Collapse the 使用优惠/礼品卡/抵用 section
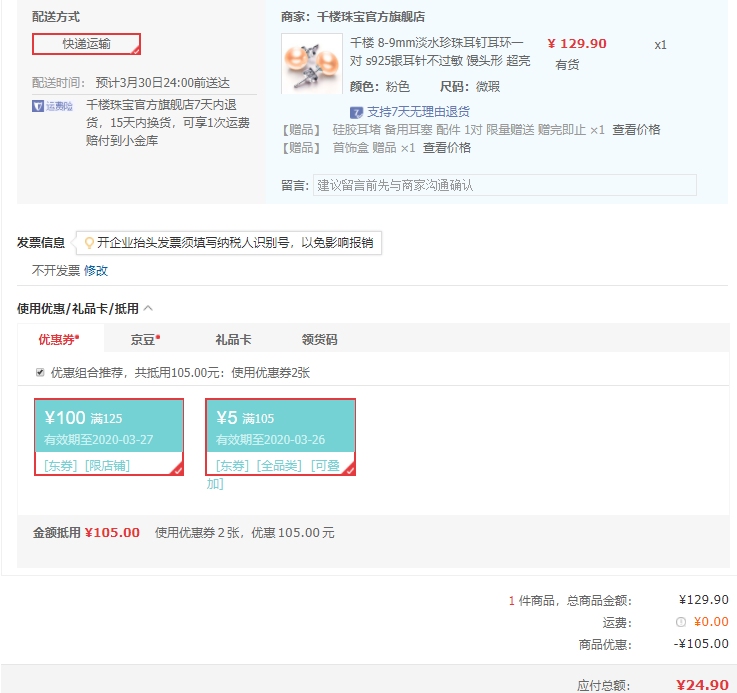This screenshot has height=693, width=737. pyautogui.click(x=148, y=308)
